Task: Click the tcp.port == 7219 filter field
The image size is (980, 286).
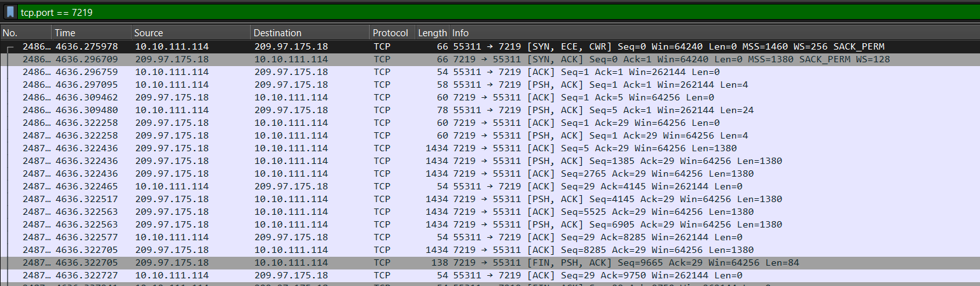Action: (x=445, y=12)
